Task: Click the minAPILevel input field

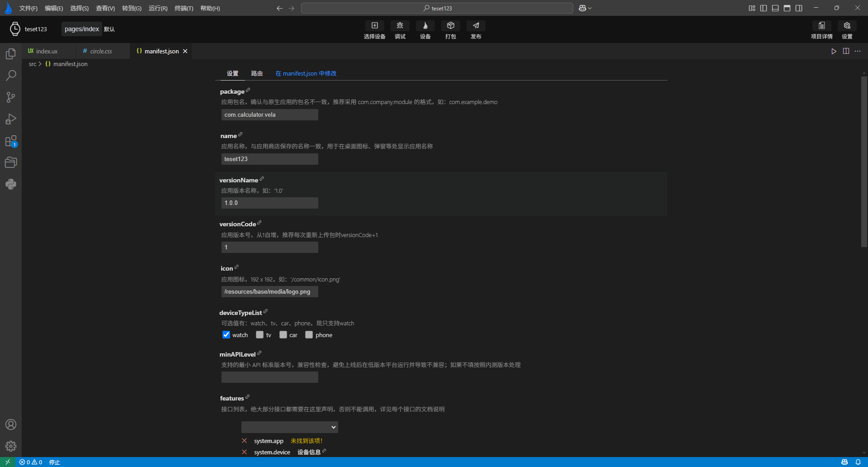Action: click(269, 377)
